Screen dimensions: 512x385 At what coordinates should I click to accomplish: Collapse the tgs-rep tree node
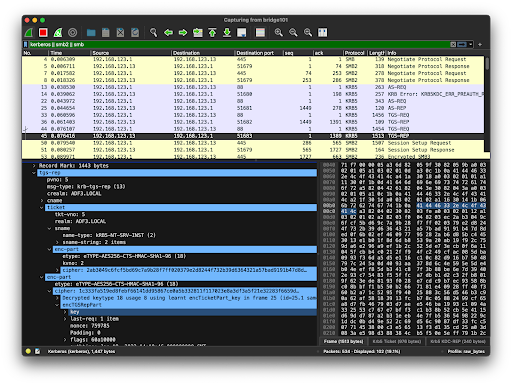[34, 173]
